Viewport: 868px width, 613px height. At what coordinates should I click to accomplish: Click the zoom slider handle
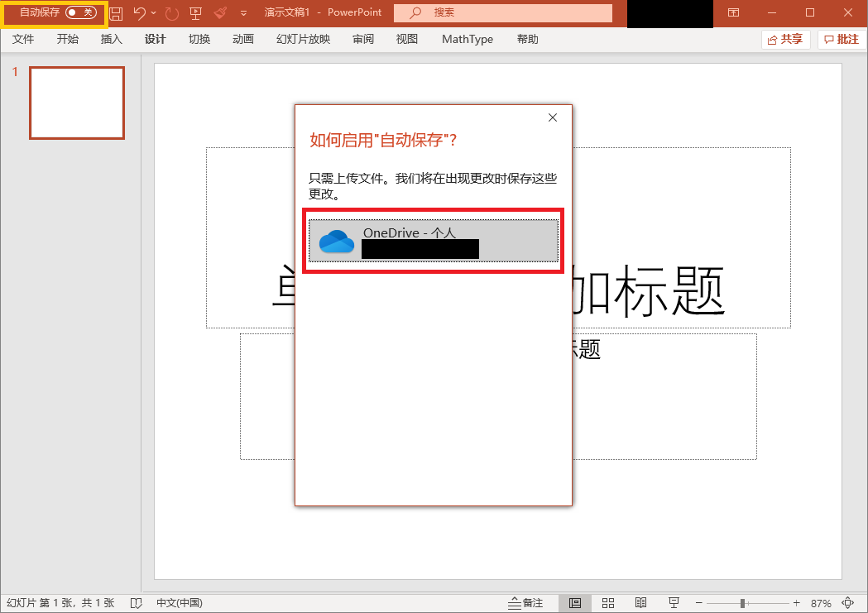coord(743,603)
